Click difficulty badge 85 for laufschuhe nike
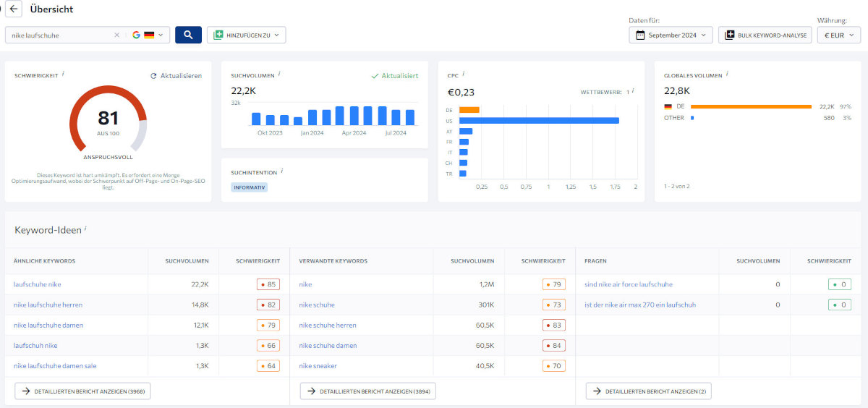This screenshot has width=868, height=408. tap(268, 284)
